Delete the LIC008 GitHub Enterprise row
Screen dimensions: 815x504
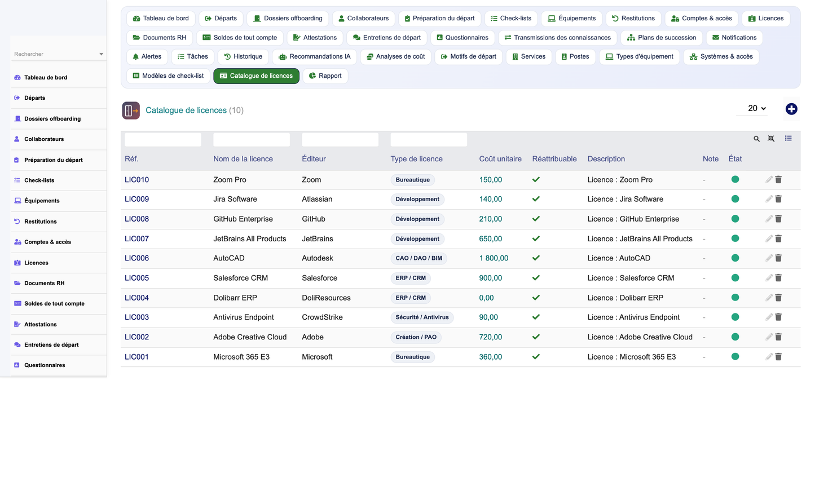[x=778, y=219]
